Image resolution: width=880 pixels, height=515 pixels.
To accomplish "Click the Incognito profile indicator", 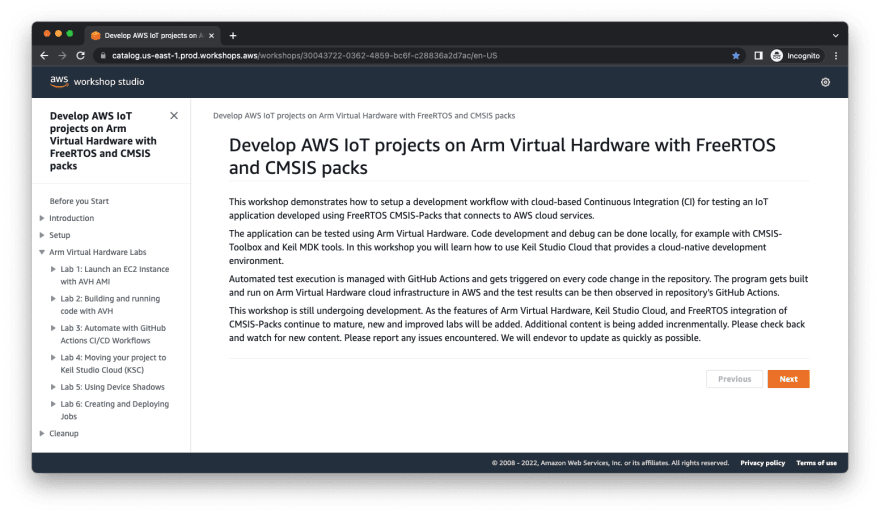I will coord(795,56).
